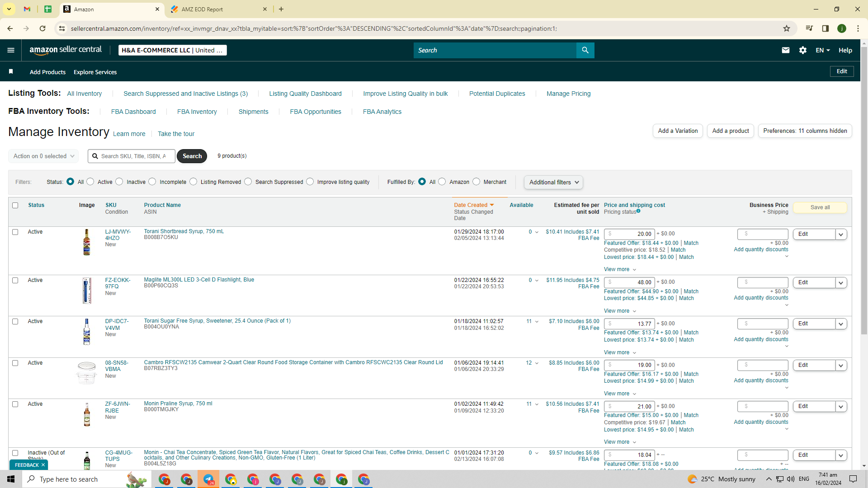868x488 pixels.
Task: Check the Maglite ML300L Flashlight row
Action: [15, 280]
